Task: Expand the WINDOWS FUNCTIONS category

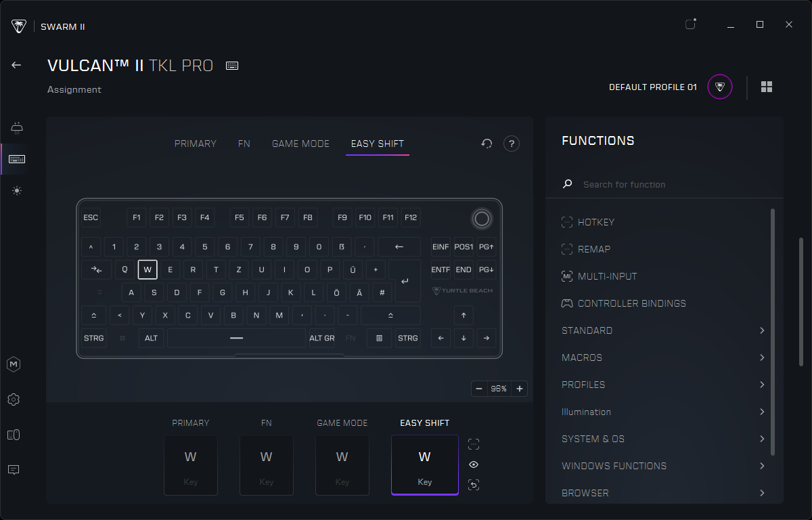Action: pyautogui.click(x=663, y=466)
